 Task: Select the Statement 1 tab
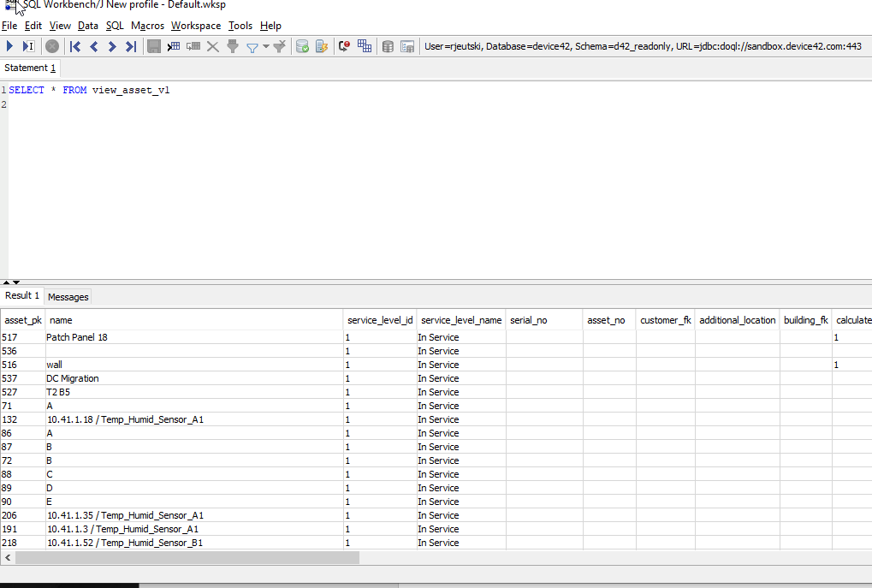[30, 68]
